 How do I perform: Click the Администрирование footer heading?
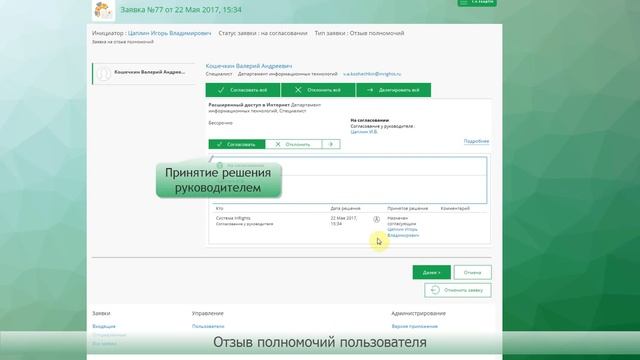coord(418,313)
